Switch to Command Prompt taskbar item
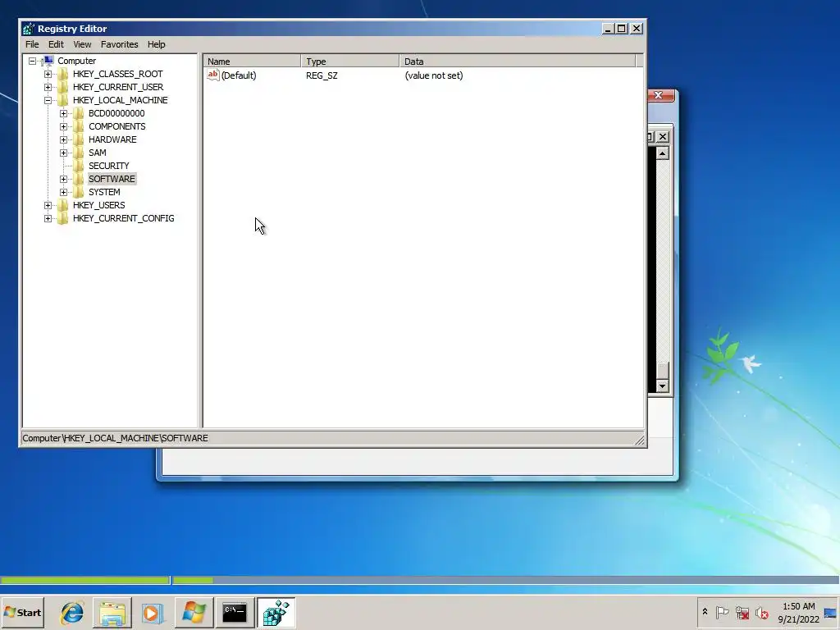 235,613
